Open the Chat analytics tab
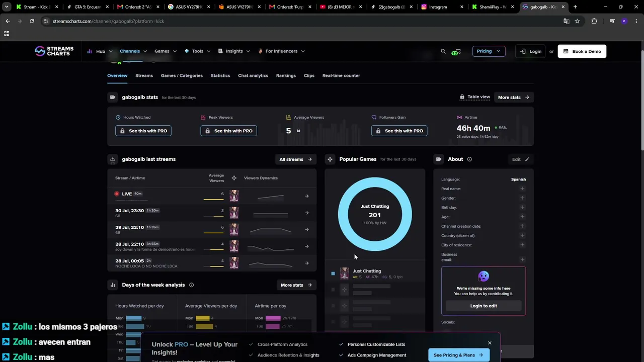Screen dimensions: 644x362 pyautogui.click(x=253, y=75)
